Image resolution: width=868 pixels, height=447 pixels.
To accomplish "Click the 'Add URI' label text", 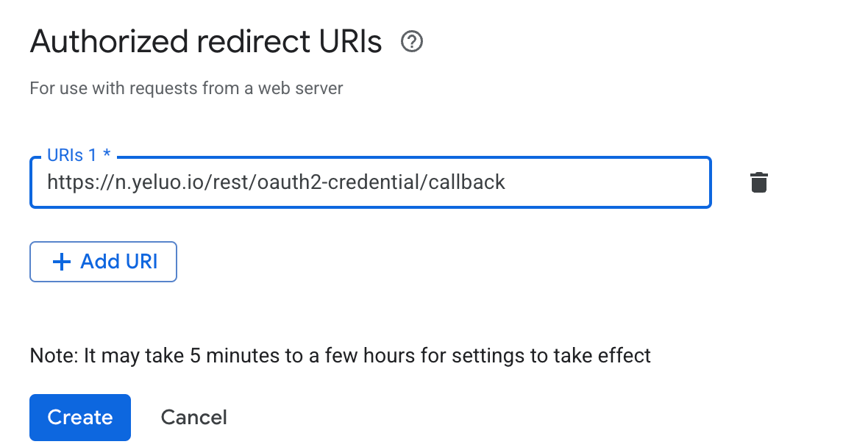I will [119, 262].
